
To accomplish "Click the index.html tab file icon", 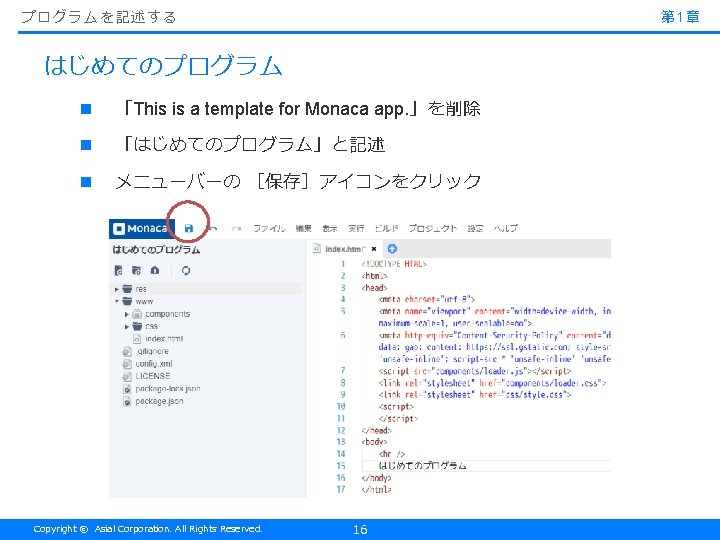I will pos(316,249).
